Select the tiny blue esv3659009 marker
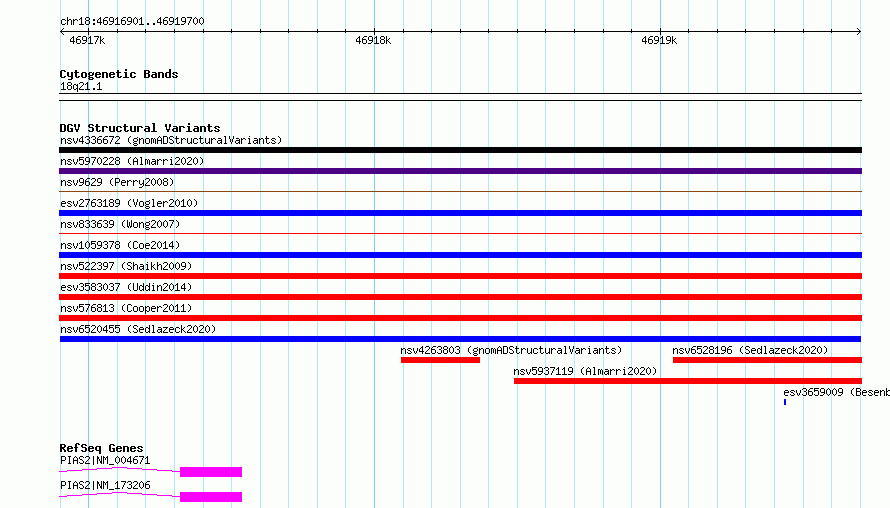This screenshot has height=508, width=890. coord(785,402)
